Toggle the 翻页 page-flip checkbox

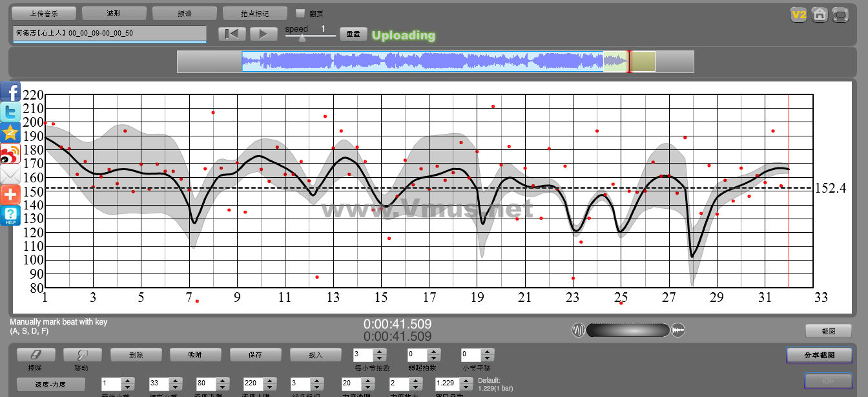tap(300, 13)
